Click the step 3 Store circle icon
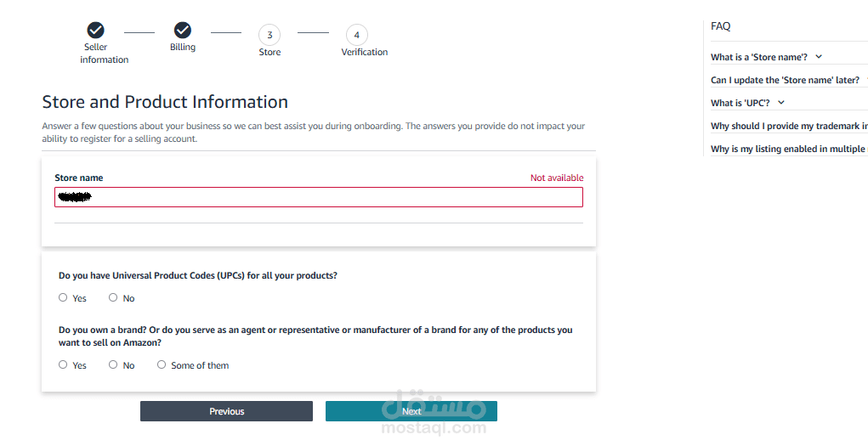Image resolution: width=868 pixels, height=446 pixels. pyautogui.click(x=269, y=35)
